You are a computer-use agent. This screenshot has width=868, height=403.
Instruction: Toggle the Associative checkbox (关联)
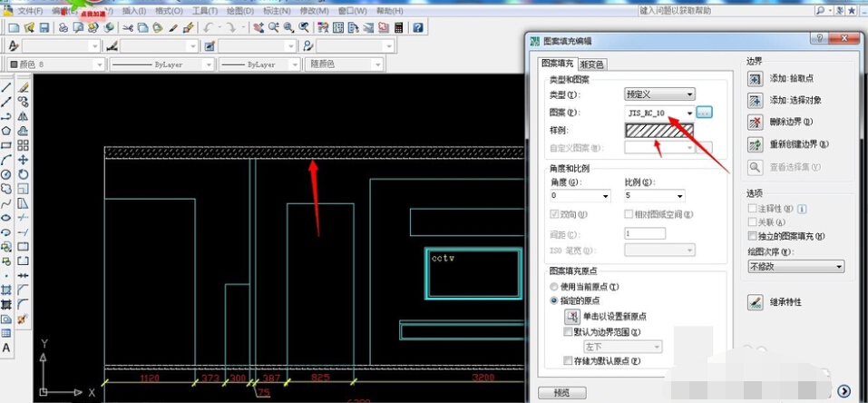752,222
